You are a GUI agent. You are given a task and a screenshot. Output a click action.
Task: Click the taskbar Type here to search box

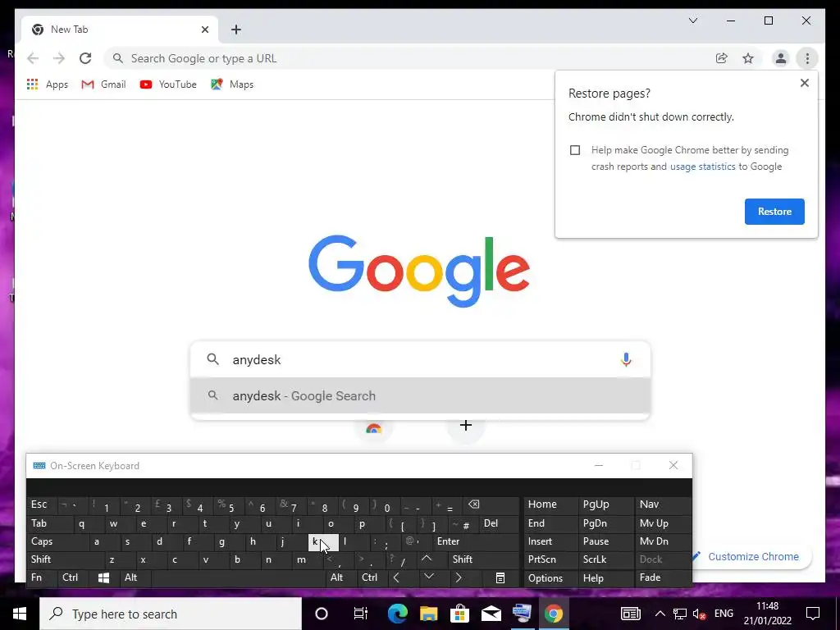171,614
